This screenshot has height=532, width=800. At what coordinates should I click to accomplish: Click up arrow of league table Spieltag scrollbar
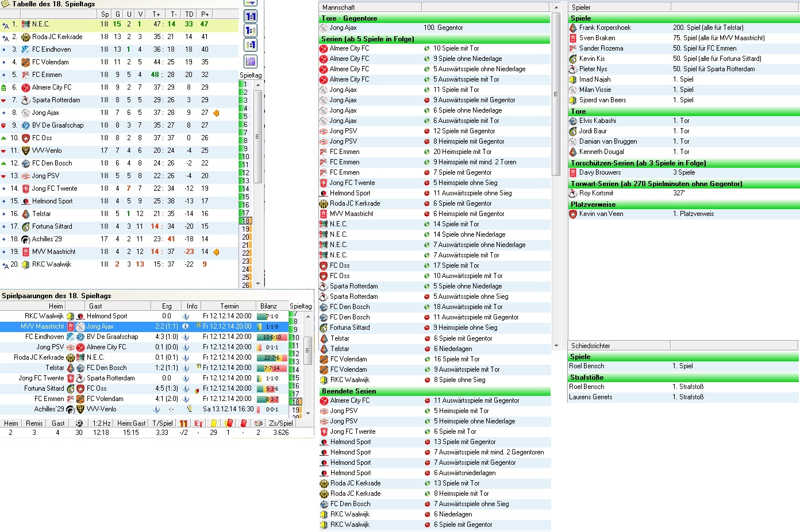[257, 84]
